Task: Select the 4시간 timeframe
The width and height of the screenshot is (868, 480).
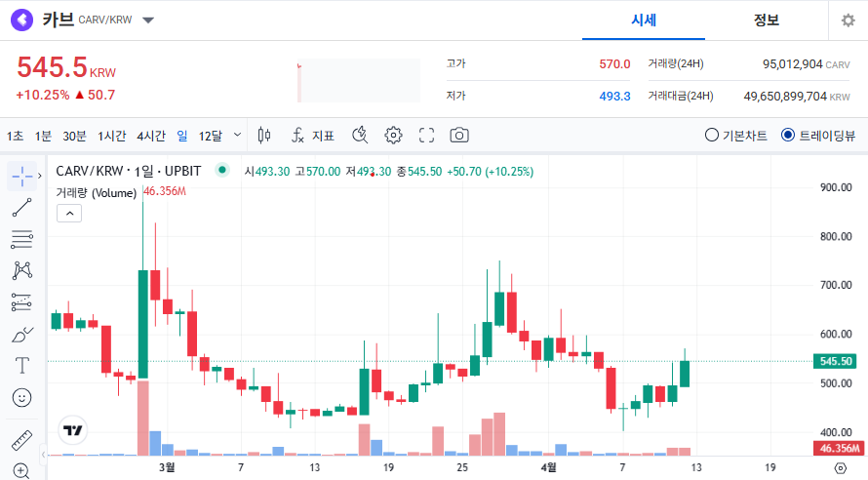Action: [x=151, y=136]
